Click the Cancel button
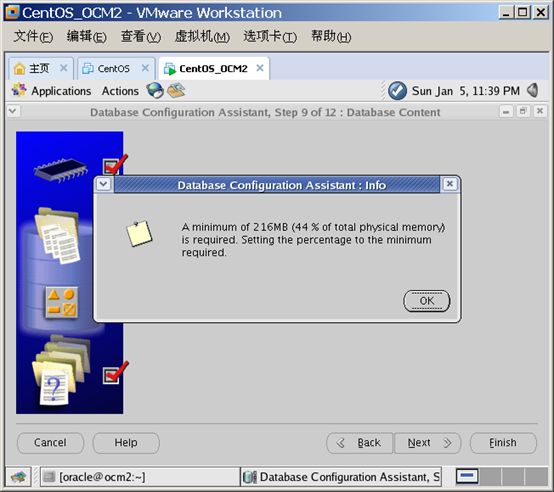Viewport: 554px width, 492px height. 50,443
